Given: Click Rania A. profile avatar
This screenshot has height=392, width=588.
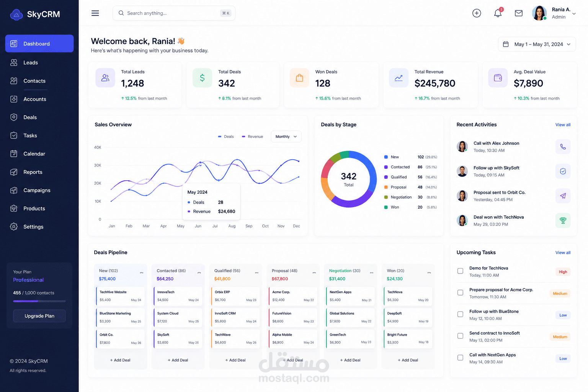Looking at the screenshot, I should 539,13.
